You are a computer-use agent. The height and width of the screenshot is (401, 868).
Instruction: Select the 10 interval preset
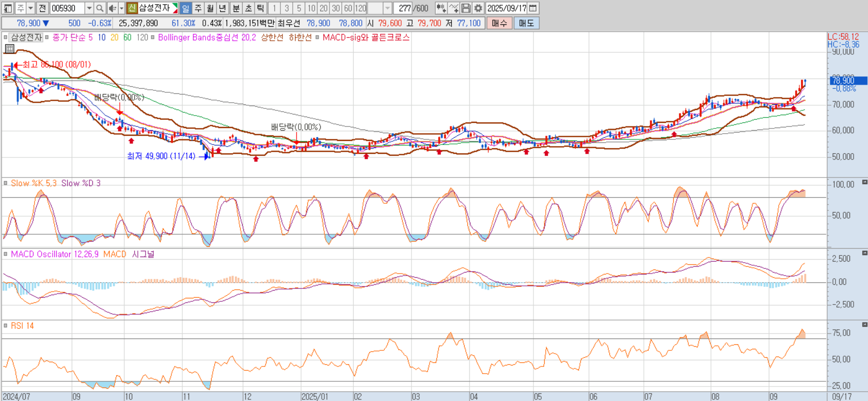(311, 8)
